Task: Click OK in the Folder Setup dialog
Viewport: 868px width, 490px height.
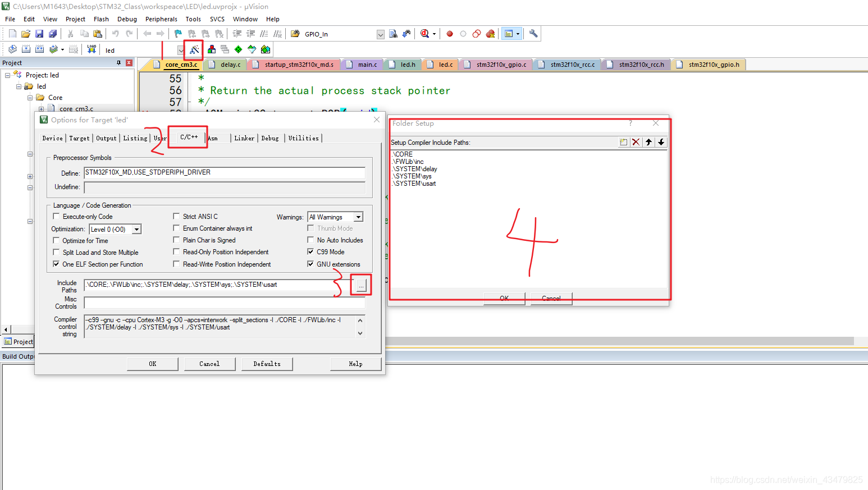Action: tap(504, 298)
